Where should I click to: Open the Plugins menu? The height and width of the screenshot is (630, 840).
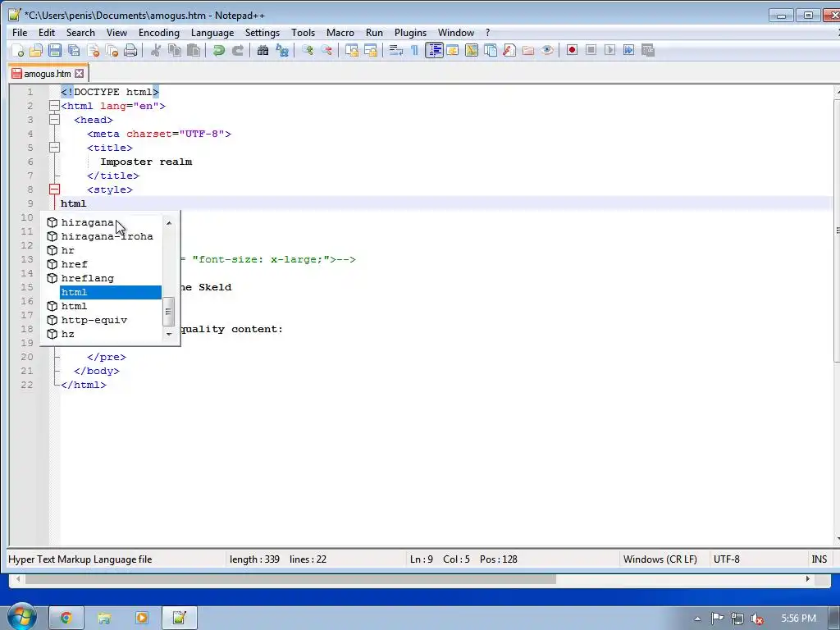[410, 33]
